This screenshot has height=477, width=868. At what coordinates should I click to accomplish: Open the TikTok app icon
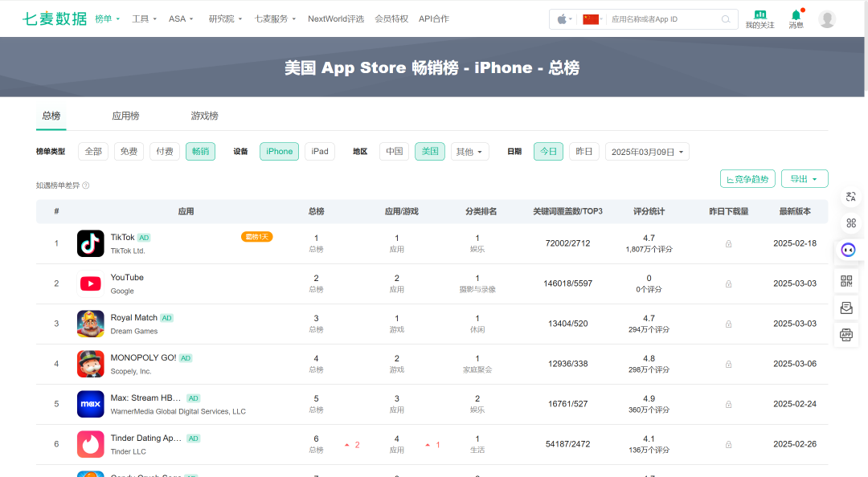tap(90, 243)
